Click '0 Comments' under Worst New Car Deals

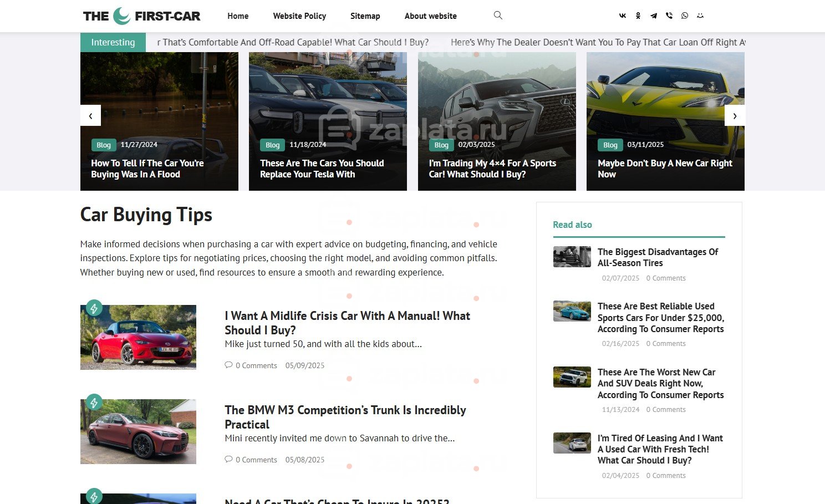point(666,410)
